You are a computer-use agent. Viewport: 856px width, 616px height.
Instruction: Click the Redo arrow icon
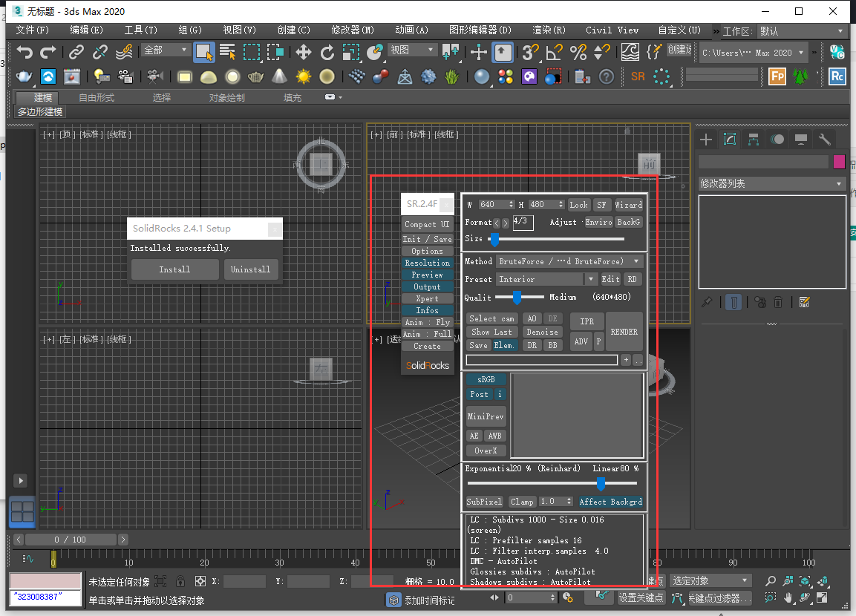click(48, 53)
